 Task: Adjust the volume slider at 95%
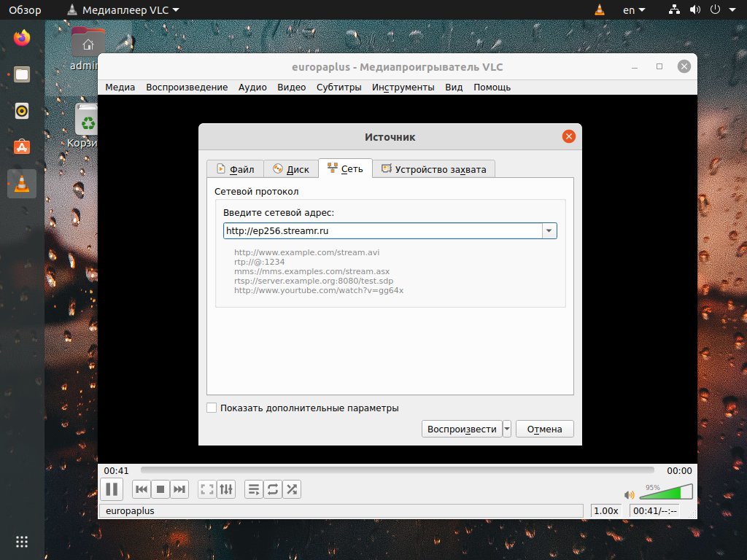click(664, 494)
